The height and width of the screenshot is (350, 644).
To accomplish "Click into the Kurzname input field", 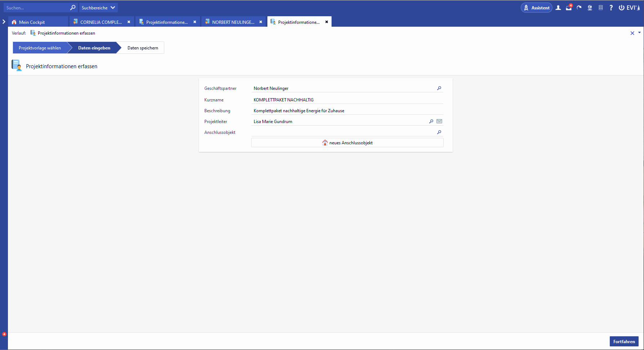I will tap(346, 100).
